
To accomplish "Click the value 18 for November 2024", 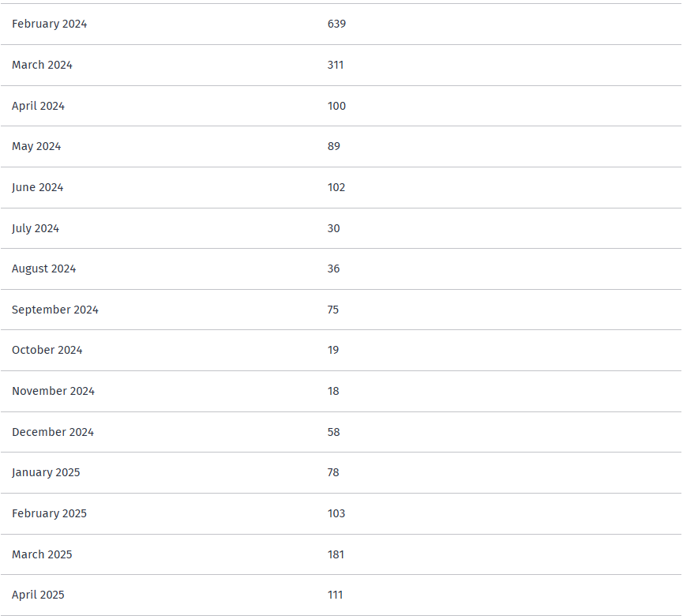I will click(x=333, y=391).
